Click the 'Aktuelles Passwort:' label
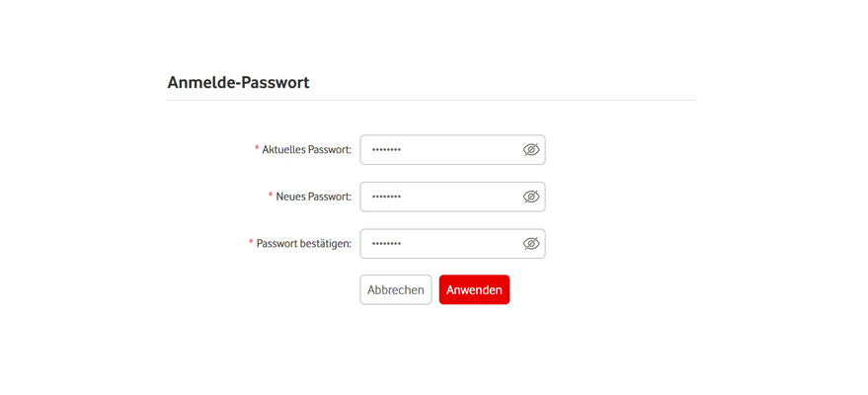868x395 pixels. click(x=306, y=150)
